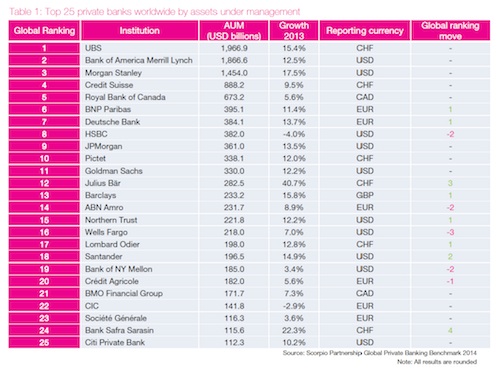Select the Global ranking move header
500x371 pixels.
pyautogui.click(x=451, y=31)
